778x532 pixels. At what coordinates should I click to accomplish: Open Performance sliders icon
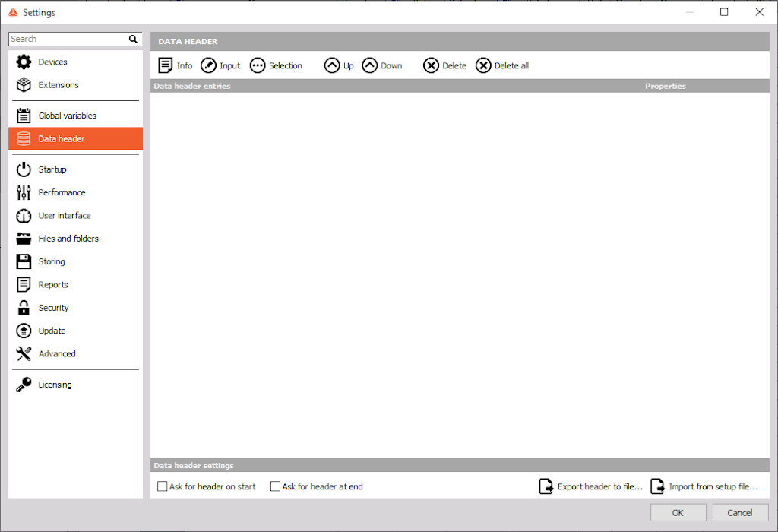pyautogui.click(x=24, y=192)
